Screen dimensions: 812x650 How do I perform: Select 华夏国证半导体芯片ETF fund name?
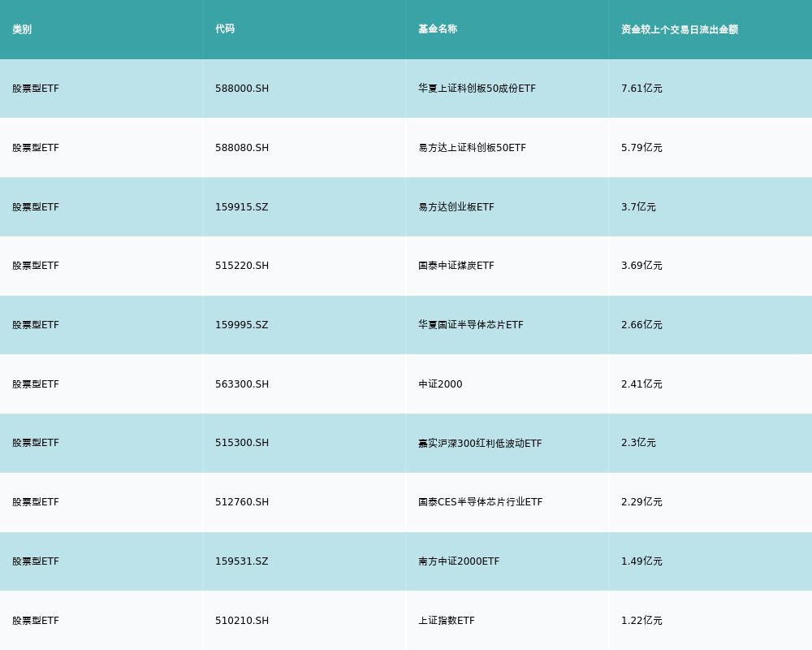tap(470, 325)
